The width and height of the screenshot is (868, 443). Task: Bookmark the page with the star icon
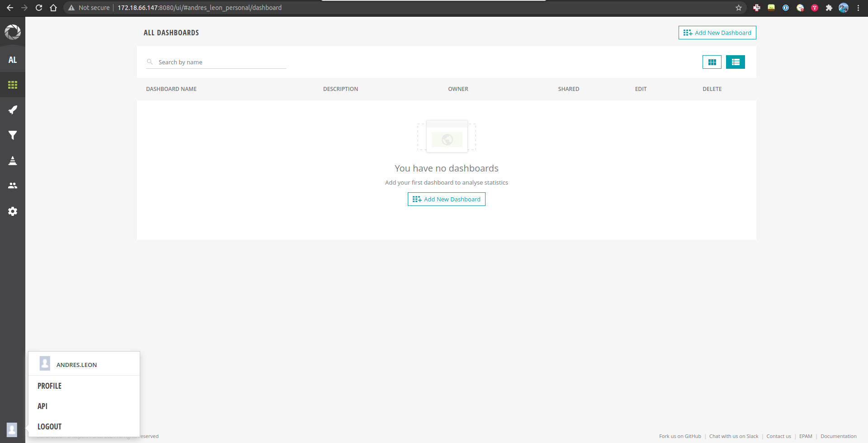pos(739,8)
